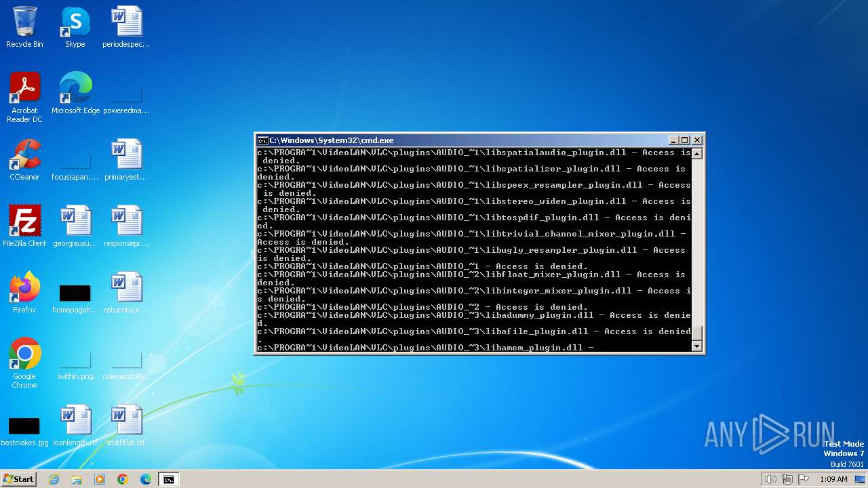Minimize the cmd.exe window

(673, 140)
